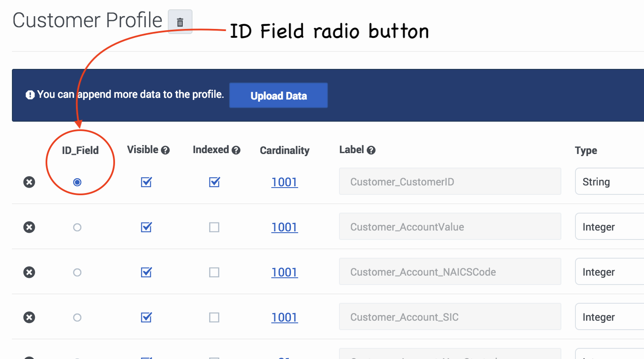Edit the Customer_Account_NAICSCode label field
The height and width of the screenshot is (359, 644).
[x=450, y=272]
